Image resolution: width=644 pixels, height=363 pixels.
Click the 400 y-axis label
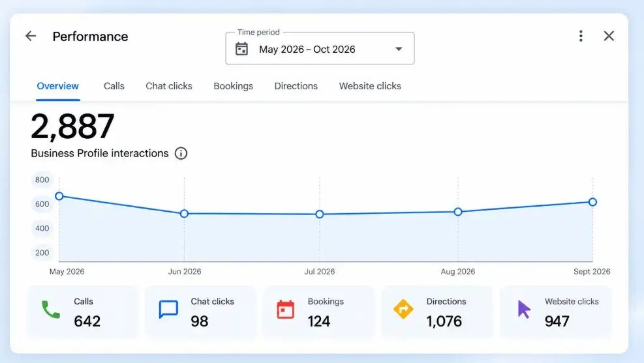(42, 228)
